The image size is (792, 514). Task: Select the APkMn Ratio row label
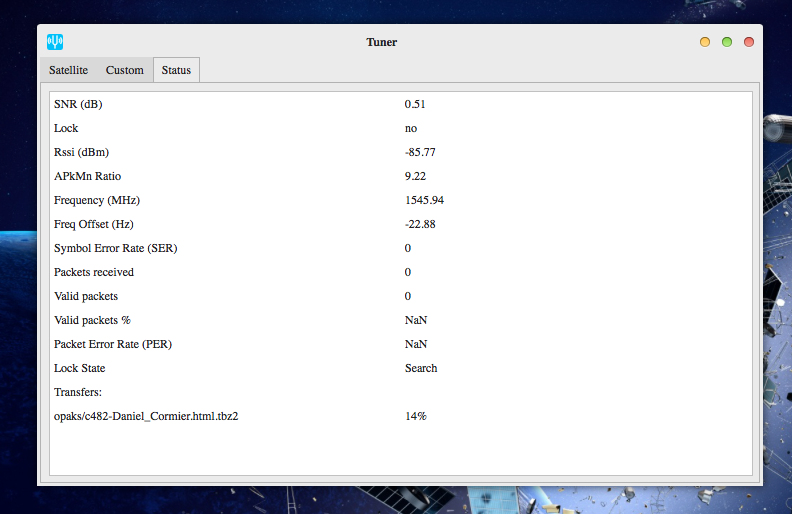click(x=87, y=176)
